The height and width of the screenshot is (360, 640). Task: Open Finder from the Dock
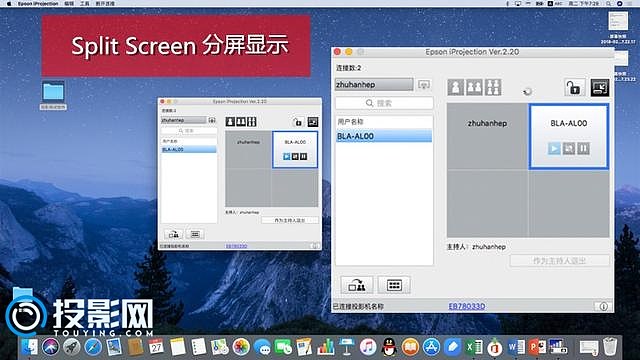pyautogui.click(x=30, y=347)
